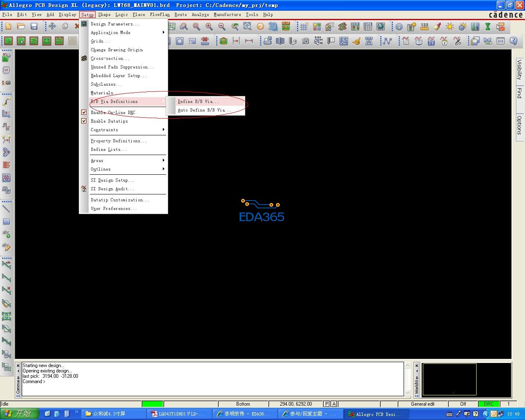Viewport: 525px width, 420px height.
Task: Choose Define B/B Via... from submenu
Action: (x=205, y=101)
